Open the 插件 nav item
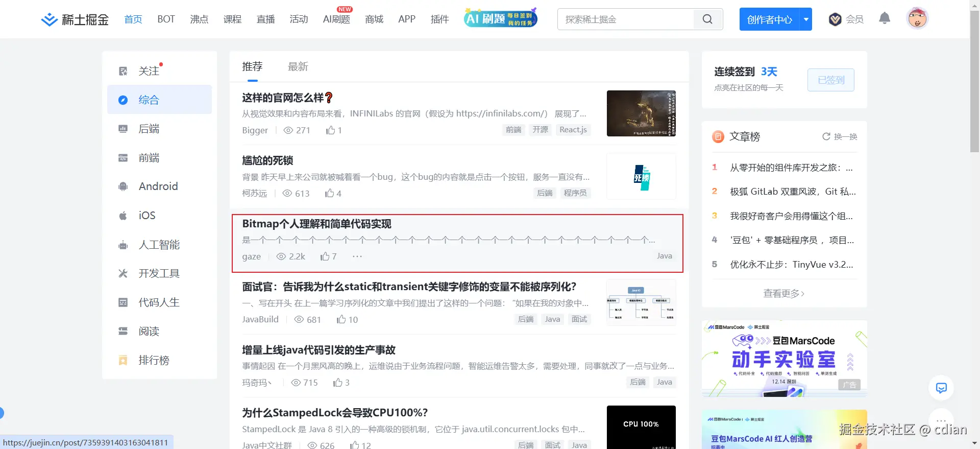Viewport: 980px width, 449px height. tap(439, 19)
